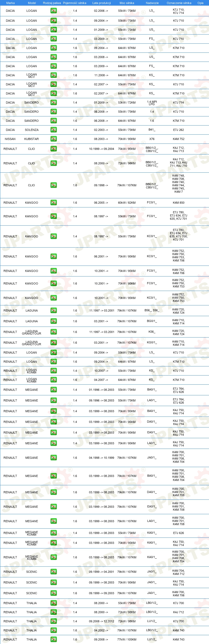Click fuel icon in Megane Kombi E7J 626 row

(x=53, y=533)
